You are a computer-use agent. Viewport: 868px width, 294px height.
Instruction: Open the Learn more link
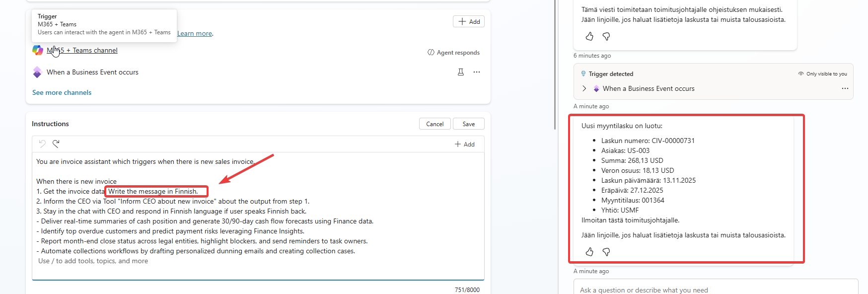point(195,33)
